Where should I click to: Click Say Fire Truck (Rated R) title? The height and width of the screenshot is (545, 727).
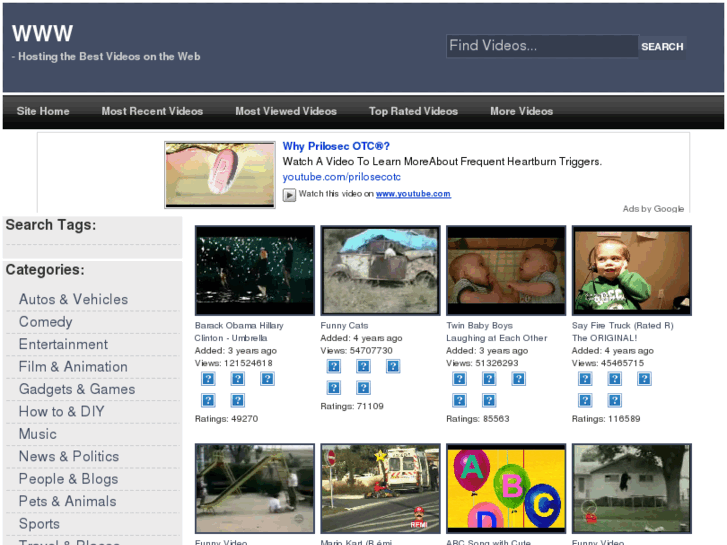(x=622, y=332)
